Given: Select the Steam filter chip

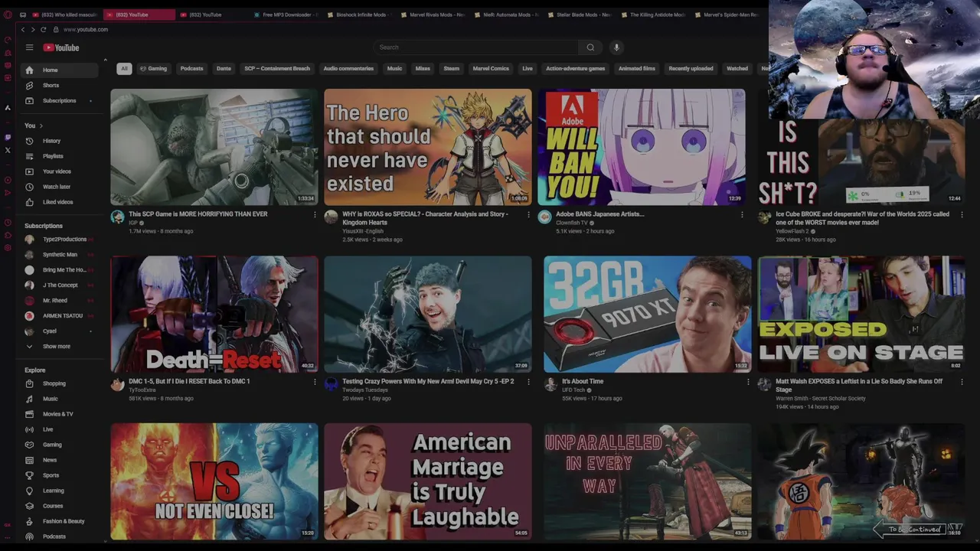Looking at the screenshot, I should pos(452,69).
